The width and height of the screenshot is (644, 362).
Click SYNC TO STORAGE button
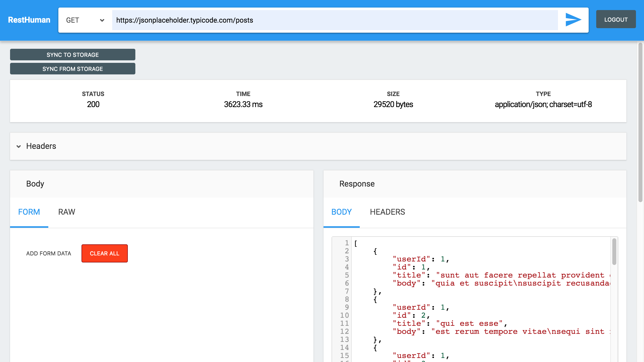(x=72, y=55)
